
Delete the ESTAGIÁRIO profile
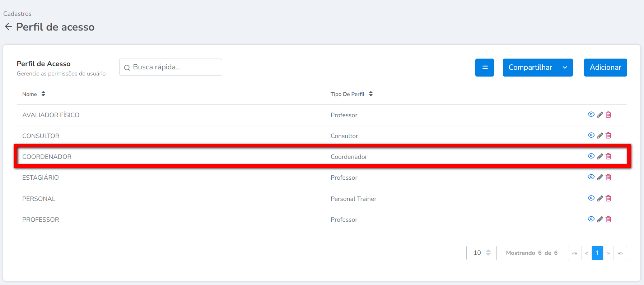click(608, 177)
